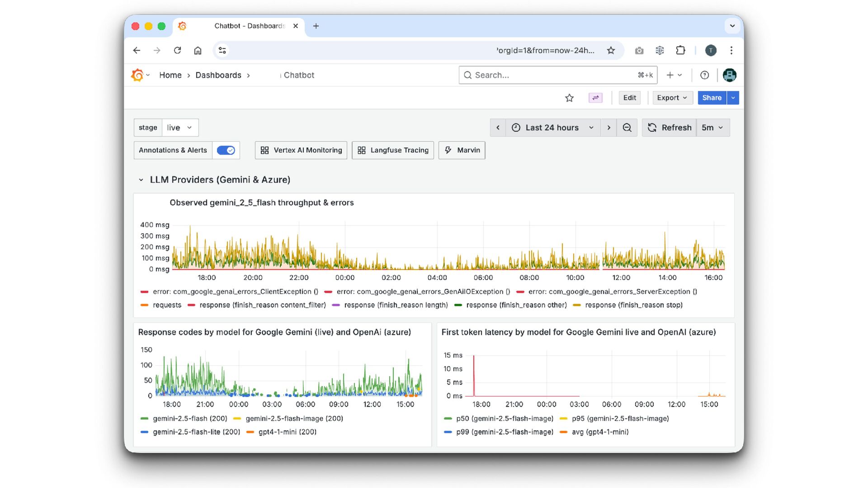Toggle gemini-2.5-flash (200) legend series
This screenshot has height=488, width=868.
click(x=189, y=418)
